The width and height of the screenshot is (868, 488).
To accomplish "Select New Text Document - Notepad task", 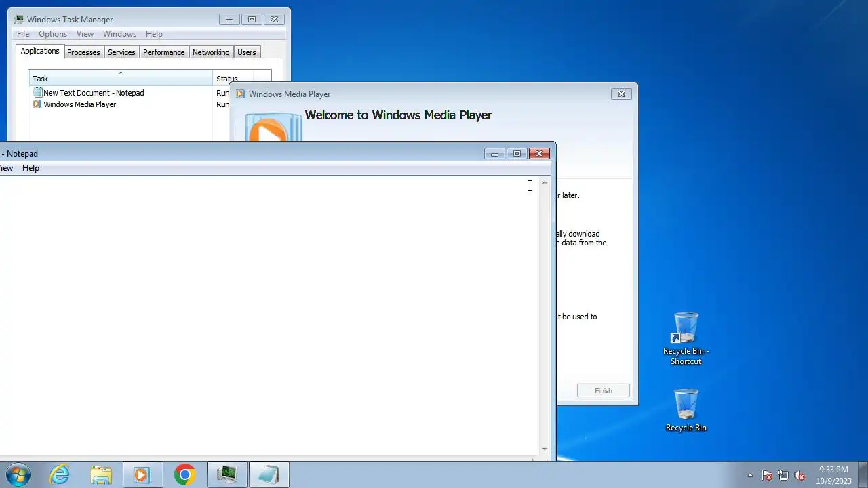I will click(88, 93).
